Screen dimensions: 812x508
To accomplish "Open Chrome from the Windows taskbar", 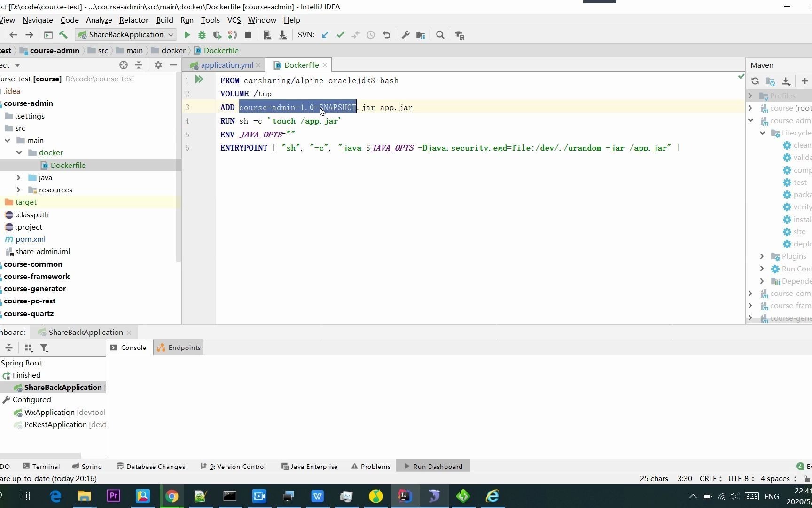I will (172, 496).
